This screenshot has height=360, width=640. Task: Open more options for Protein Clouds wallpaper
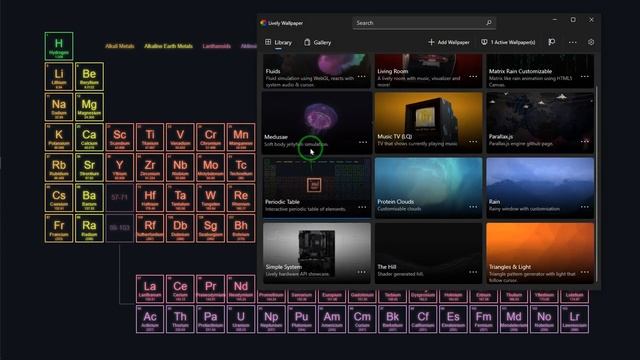click(473, 207)
